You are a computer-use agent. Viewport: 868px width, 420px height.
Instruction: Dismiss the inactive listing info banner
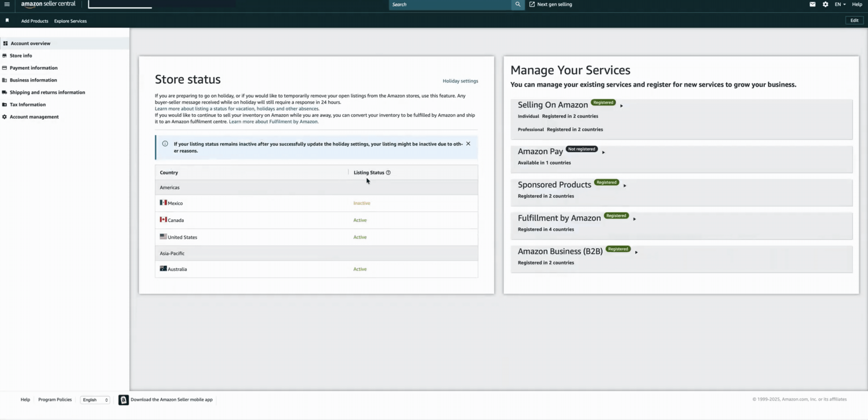point(468,143)
